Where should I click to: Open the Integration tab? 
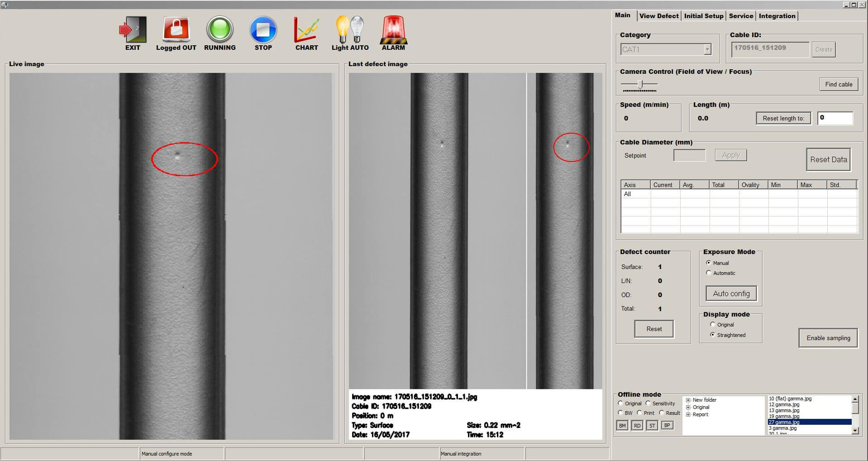(x=777, y=16)
